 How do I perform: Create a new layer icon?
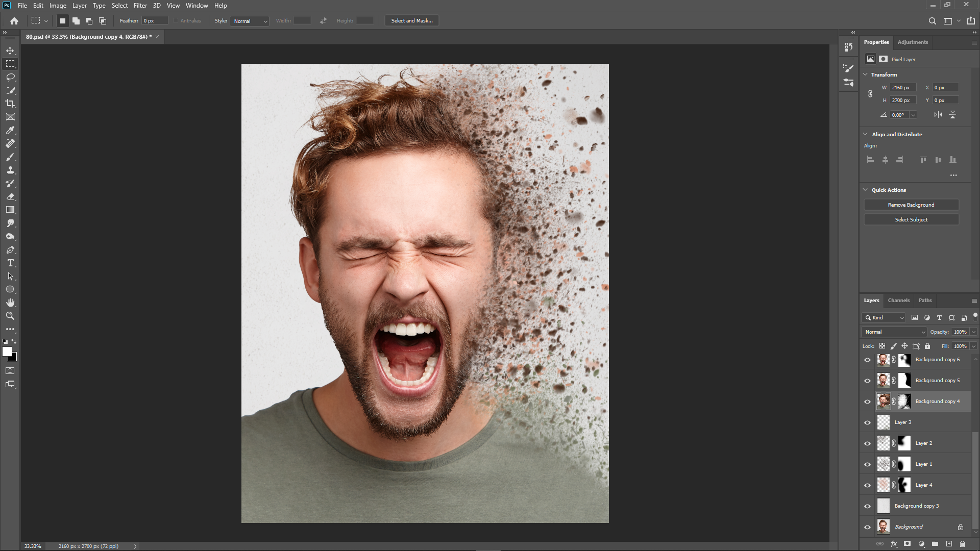(x=949, y=544)
